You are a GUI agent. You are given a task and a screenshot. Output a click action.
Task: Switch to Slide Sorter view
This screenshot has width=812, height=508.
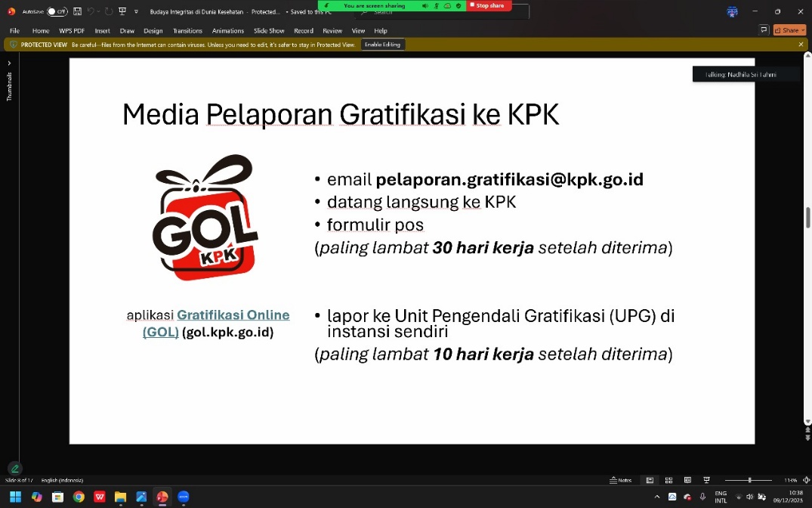(x=668, y=480)
